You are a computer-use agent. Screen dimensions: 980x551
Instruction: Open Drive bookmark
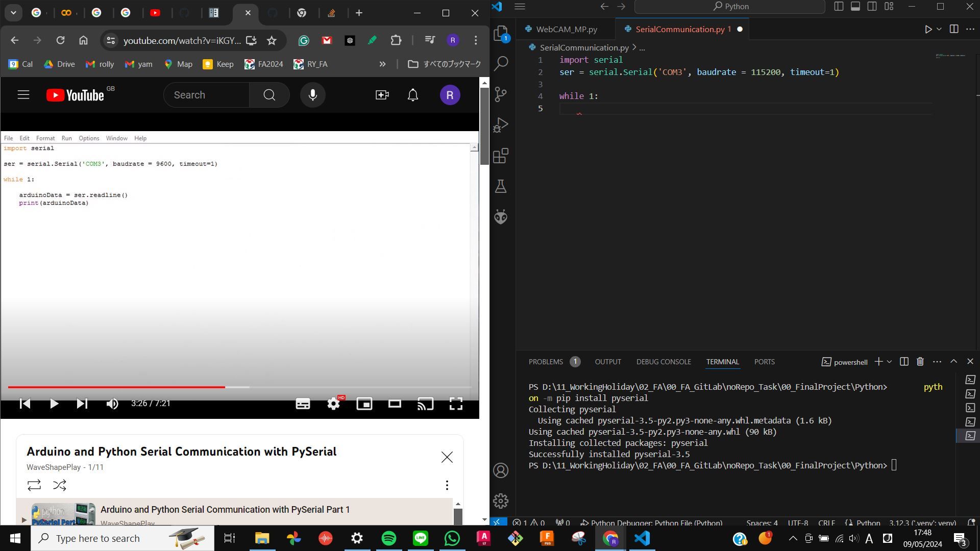[59, 64]
